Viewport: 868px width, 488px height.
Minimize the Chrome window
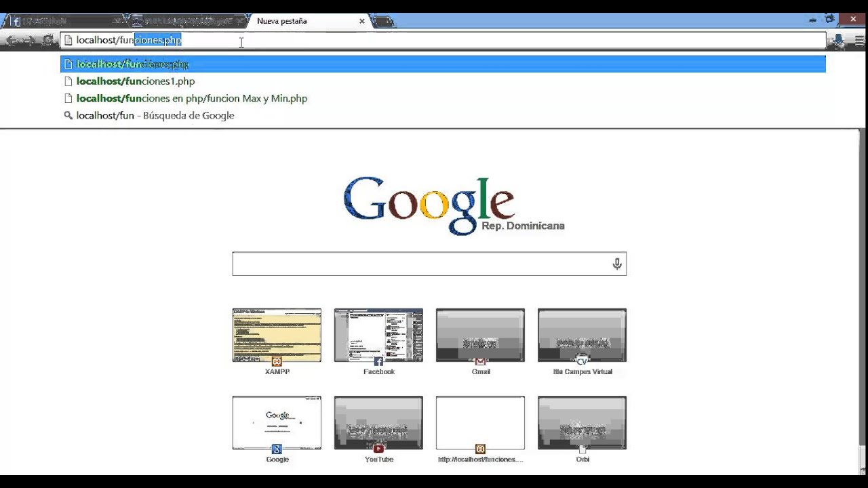pyautogui.click(x=812, y=20)
